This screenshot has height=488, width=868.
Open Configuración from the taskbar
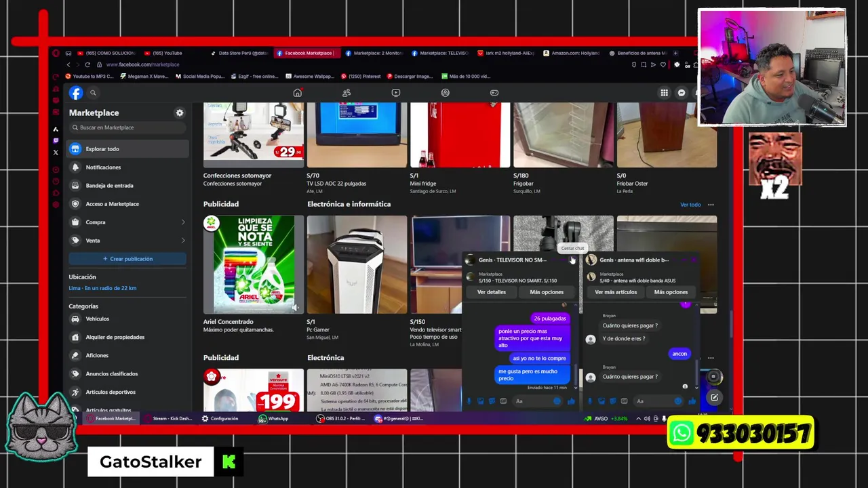pos(220,419)
